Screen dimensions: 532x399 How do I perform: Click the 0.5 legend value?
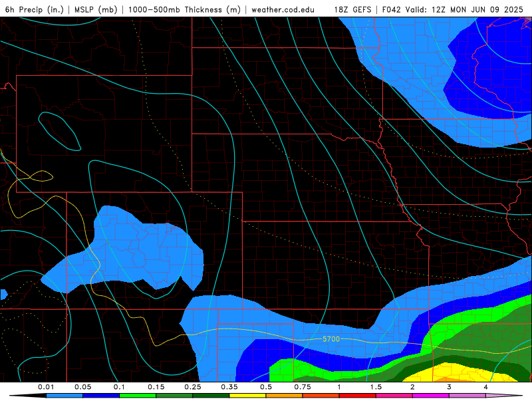pos(266,387)
